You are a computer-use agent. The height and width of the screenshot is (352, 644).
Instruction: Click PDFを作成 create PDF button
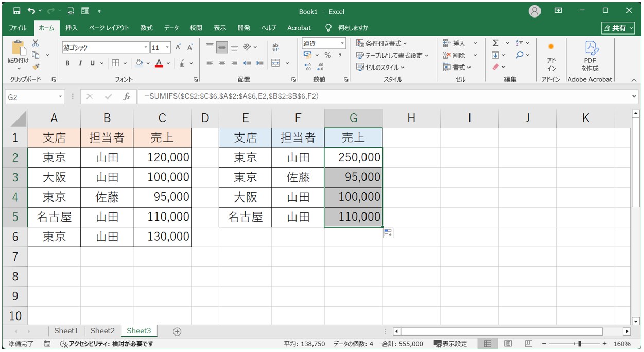590,56
